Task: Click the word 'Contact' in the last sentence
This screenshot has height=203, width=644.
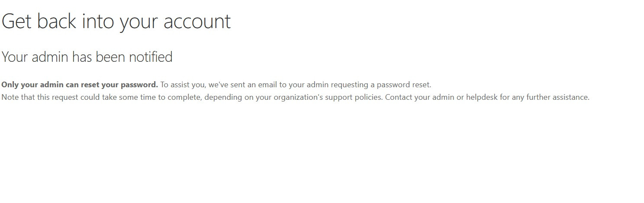Action: (399, 97)
